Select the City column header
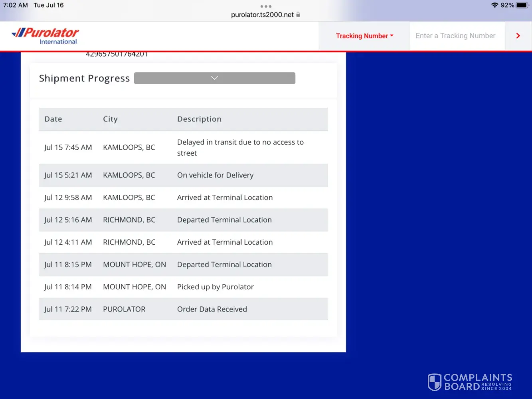This screenshot has height=399, width=532. tap(110, 119)
